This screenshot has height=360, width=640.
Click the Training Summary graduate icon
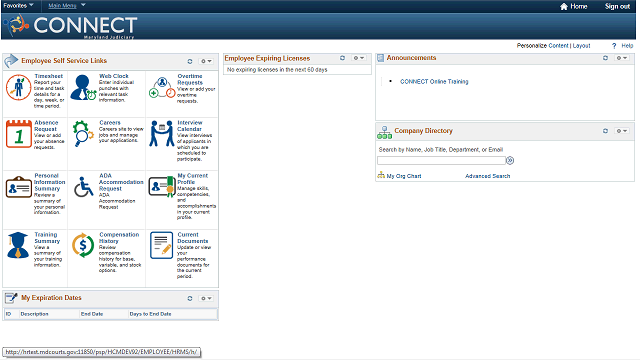tap(18, 245)
